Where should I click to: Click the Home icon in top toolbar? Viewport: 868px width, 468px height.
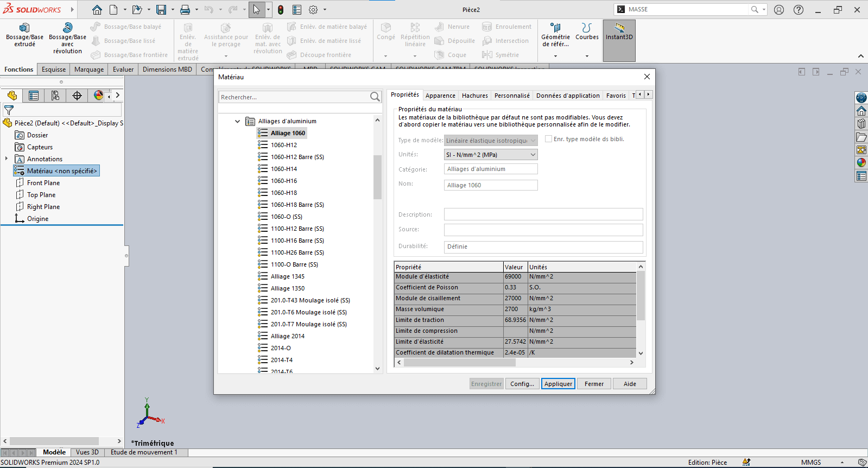tap(97, 10)
